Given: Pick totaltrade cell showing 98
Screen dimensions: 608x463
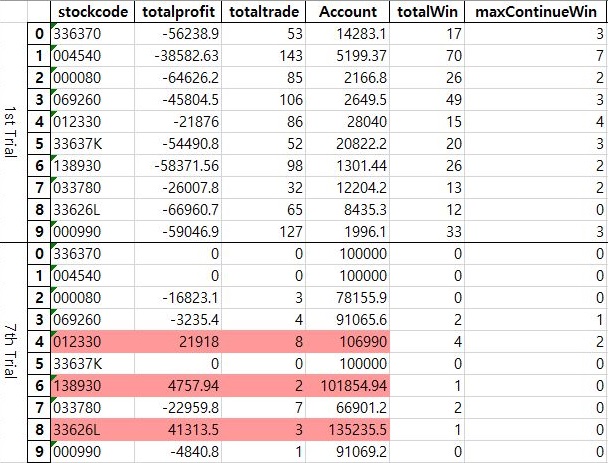Looking at the screenshot, I should point(264,166).
